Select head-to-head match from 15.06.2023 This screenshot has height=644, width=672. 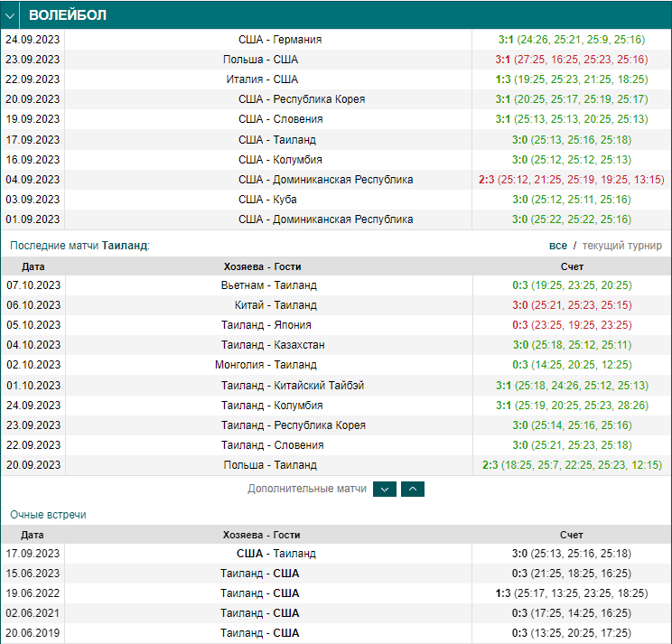336,574
